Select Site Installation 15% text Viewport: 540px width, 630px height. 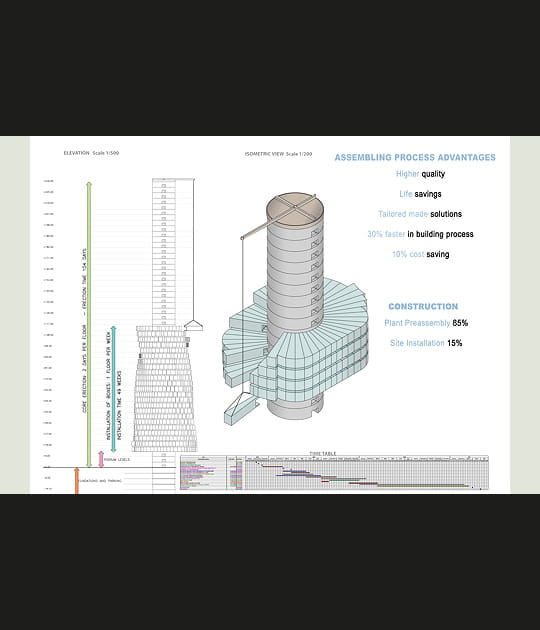click(426, 343)
